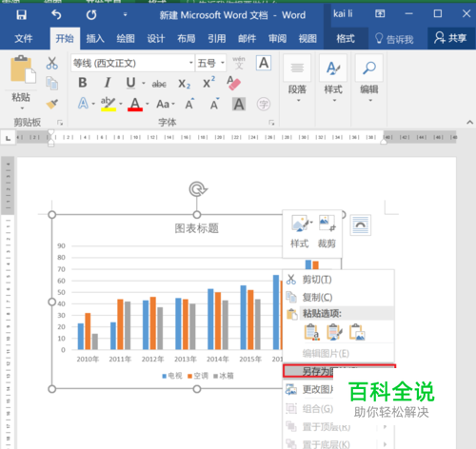Click the phonetic guide wén icon
Image resolution: width=476 pixels, height=449 pixels.
click(239, 63)
